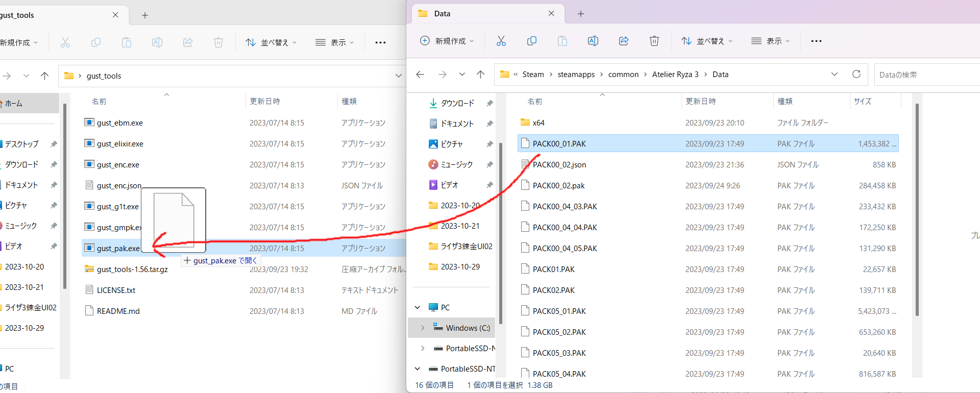Click the Delete trash icon in Data window
The height and width of the screenshot is (393, 980).
pos(654,41)
